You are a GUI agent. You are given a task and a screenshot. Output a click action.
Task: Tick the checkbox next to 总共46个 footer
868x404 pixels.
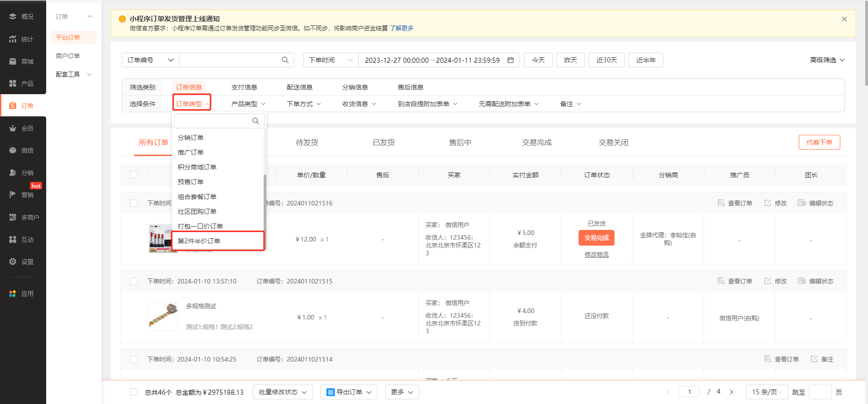[x=134, y=392]
